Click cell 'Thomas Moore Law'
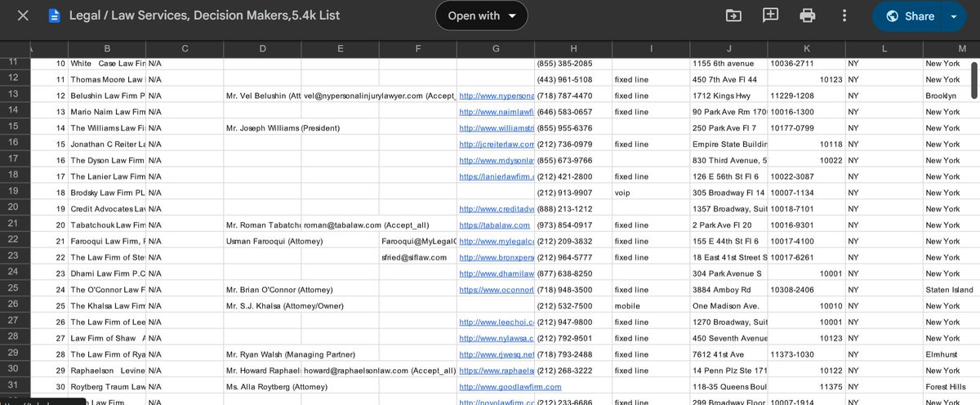This screenshot has width=980, height=405. (107, 79)
